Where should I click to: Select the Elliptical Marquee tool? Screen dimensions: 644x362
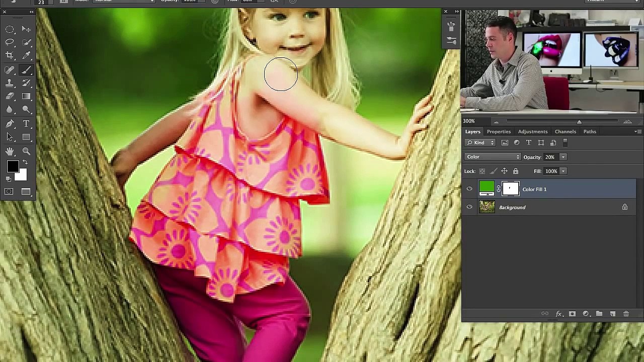click(x=10, y=29)
